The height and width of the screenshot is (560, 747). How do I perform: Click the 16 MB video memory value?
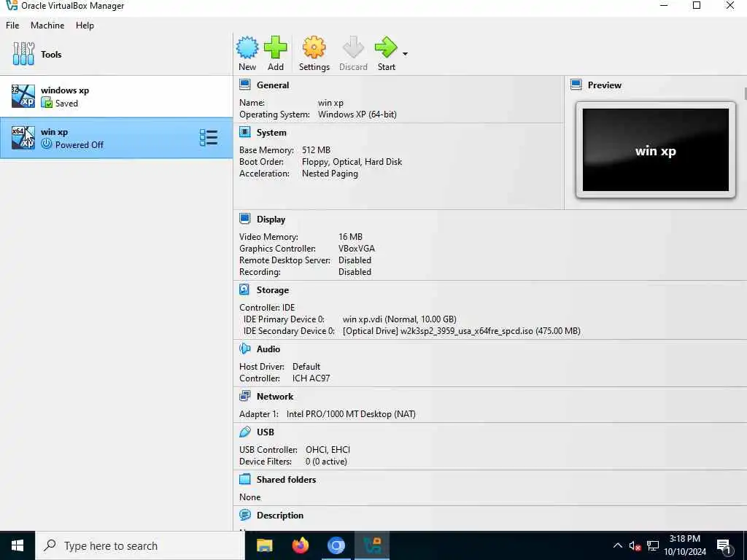tap(350, 237)
